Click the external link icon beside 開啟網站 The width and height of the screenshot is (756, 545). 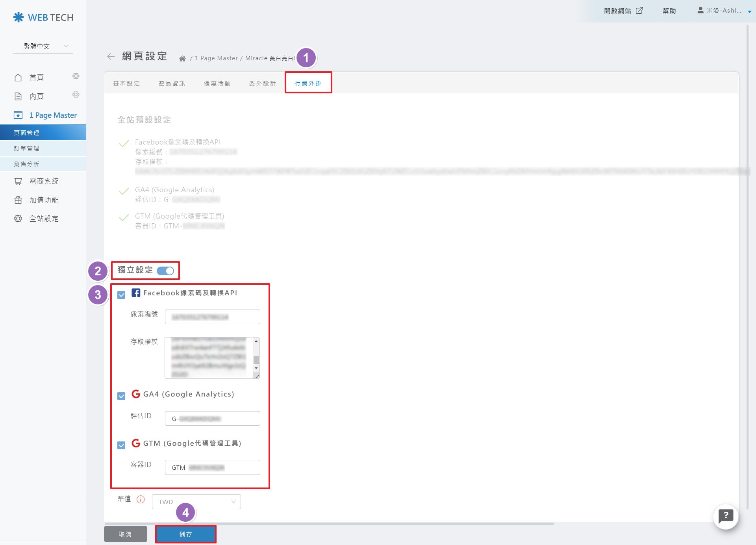(x=639, y=11)
